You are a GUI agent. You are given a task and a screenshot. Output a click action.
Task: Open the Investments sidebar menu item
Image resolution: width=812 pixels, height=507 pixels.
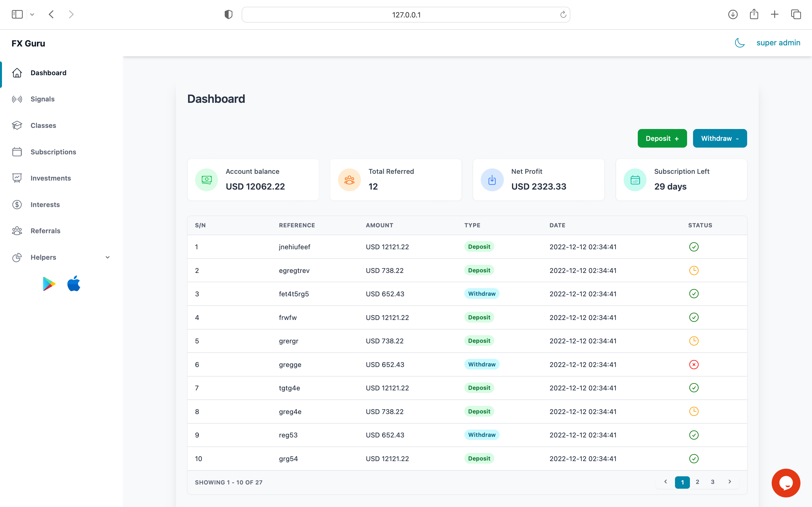[x=50, y=178]
